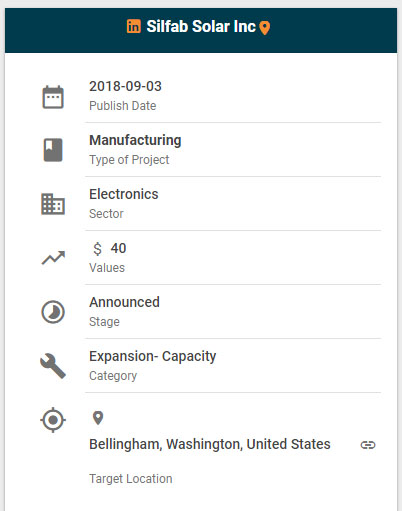Open the chain link icon beside Bellingham
Viewport: 402px width, 511px height.
pos(368,445)
